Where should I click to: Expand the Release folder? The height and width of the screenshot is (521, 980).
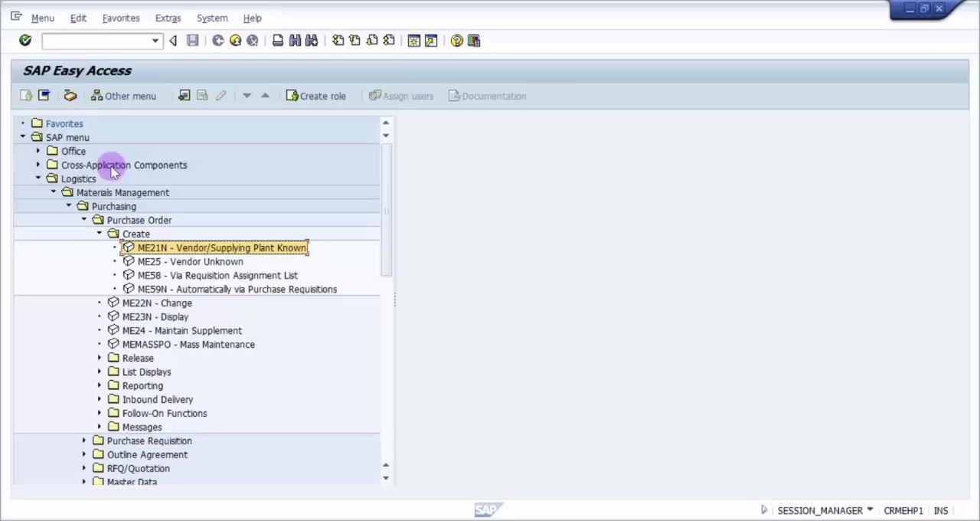100,358
